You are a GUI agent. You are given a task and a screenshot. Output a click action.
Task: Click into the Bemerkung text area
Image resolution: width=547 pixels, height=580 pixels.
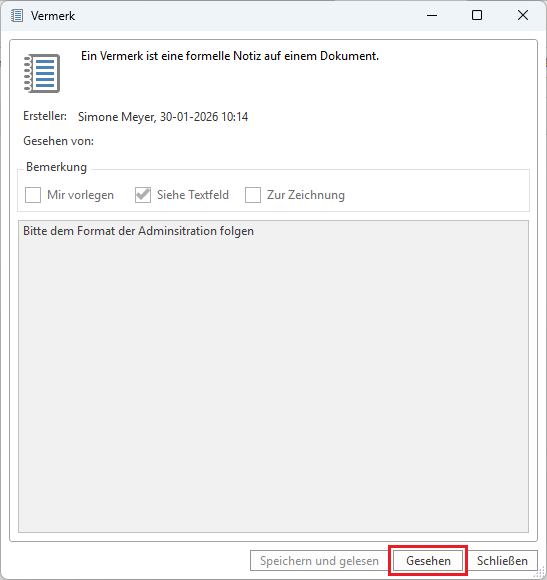[273, 377]
